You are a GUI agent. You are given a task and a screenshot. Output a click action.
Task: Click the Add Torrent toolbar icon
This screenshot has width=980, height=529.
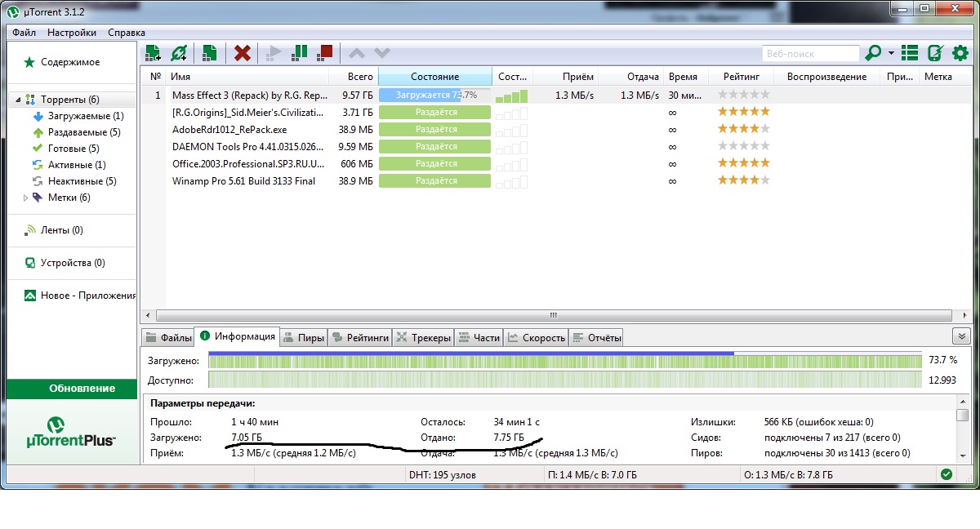click(x=153, y=53)
